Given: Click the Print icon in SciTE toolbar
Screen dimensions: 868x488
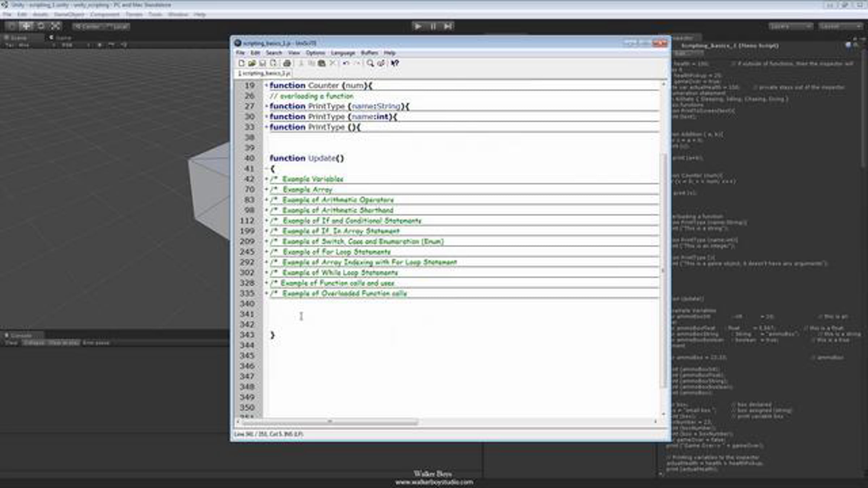Looking at the screenshot, I should 287,63.
